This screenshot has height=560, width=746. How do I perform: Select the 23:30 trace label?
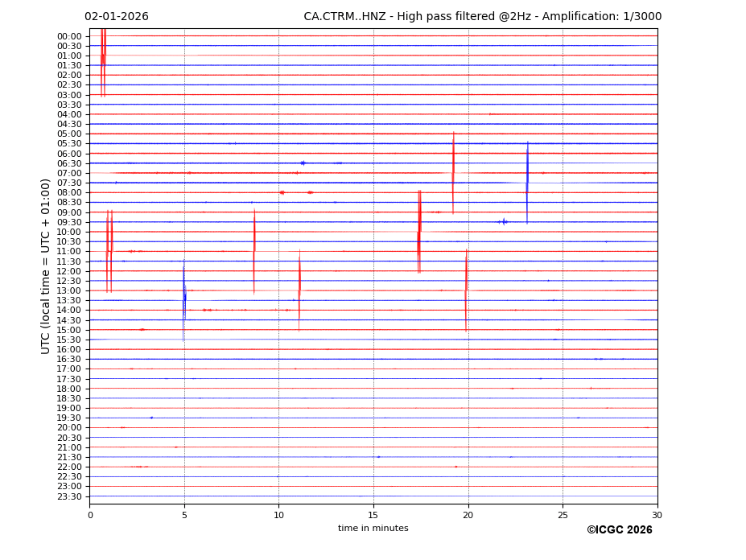pyautogui.click(x=68, y=496)
